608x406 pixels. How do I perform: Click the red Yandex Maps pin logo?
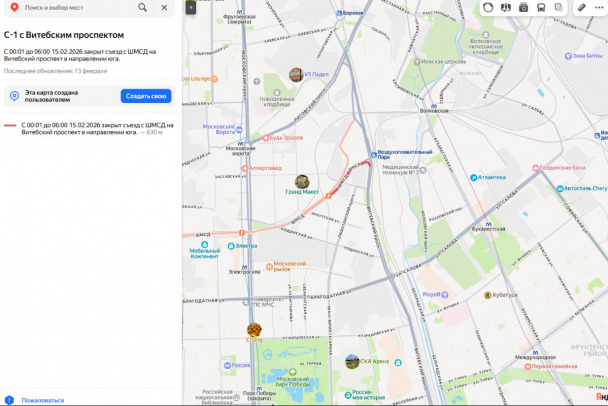point(14,8)
